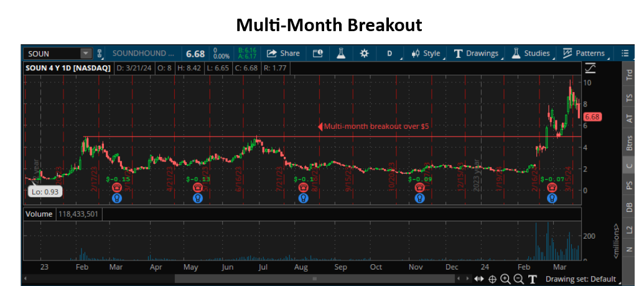Open the chart settings gear icon

pos(364,54)
